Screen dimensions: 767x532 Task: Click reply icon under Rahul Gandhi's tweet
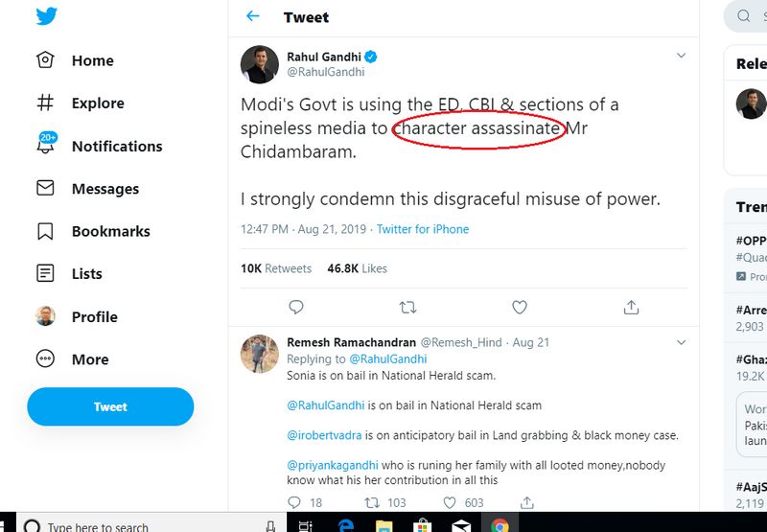click(296, 307)
